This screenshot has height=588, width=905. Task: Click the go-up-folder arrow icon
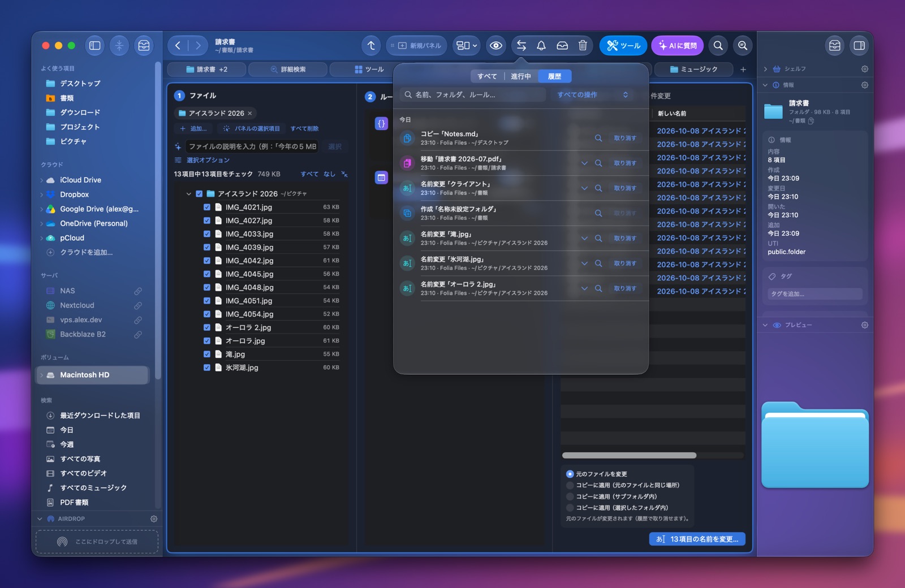[371, 46]
